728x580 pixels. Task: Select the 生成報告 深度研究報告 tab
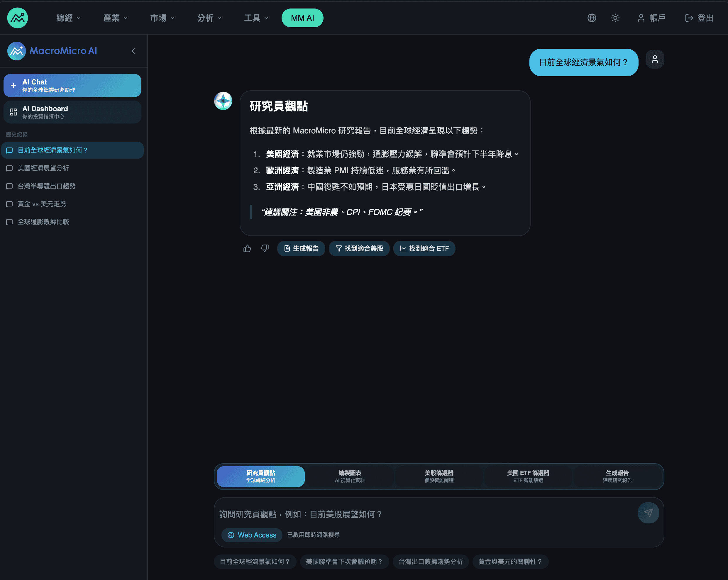(617, 476)
